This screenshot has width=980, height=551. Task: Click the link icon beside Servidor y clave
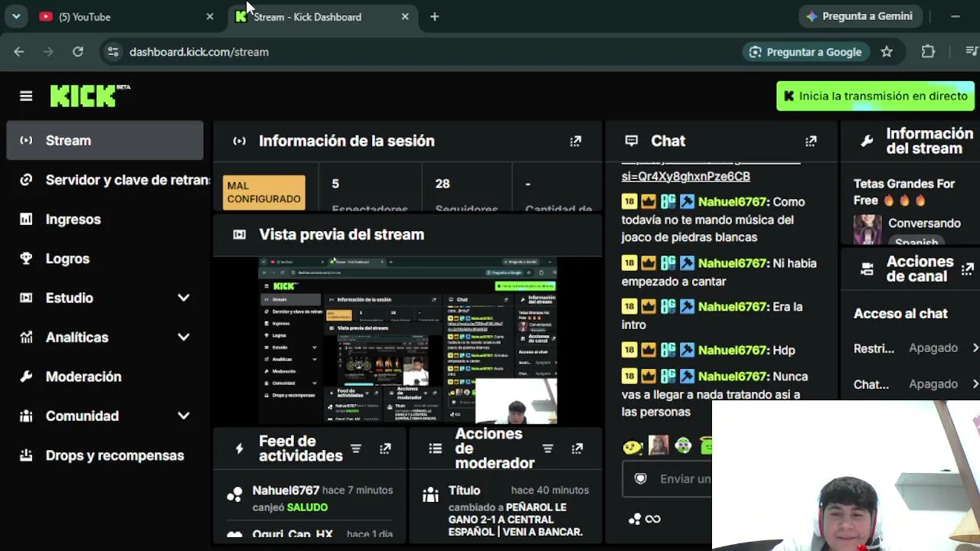click(26, 180)
